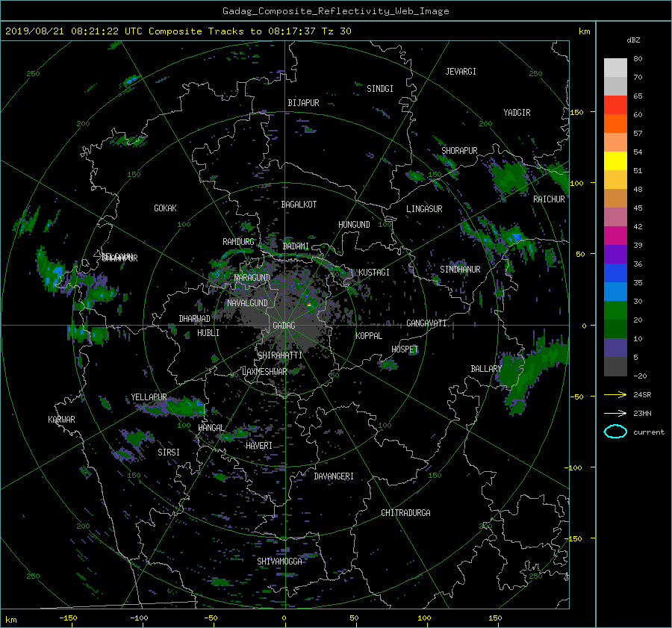Click the white 80 dBZ legend swatch
672x628 pixels.
[x=615, y=67]
